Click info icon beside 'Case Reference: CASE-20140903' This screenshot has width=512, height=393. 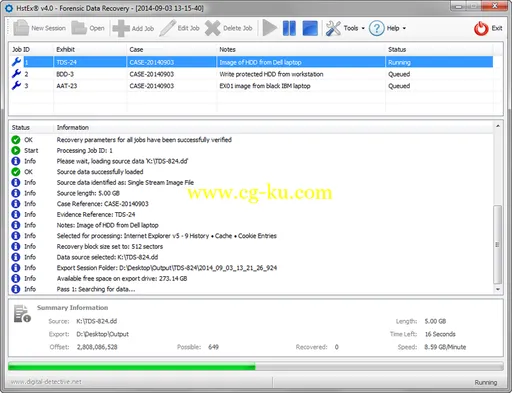pos(16,204)
